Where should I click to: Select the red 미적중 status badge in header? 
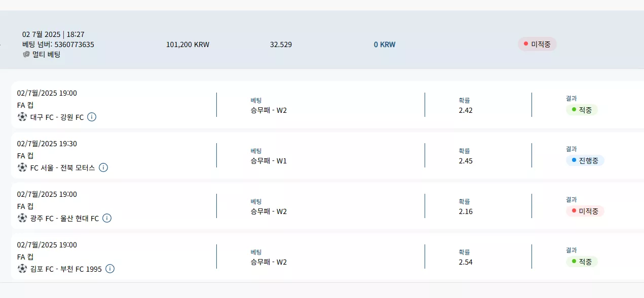pos(537,45)
